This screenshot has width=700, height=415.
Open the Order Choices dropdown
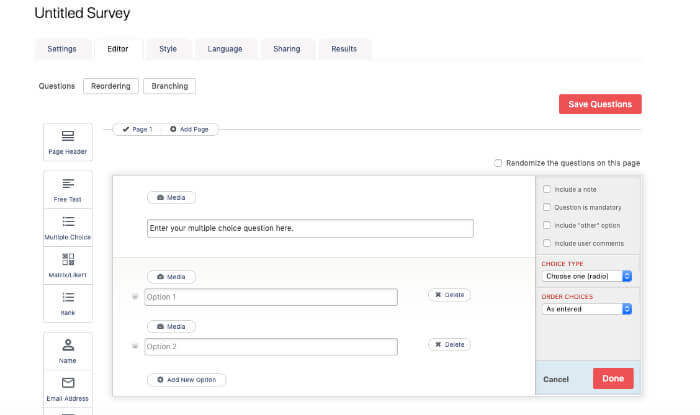point(587,309)
